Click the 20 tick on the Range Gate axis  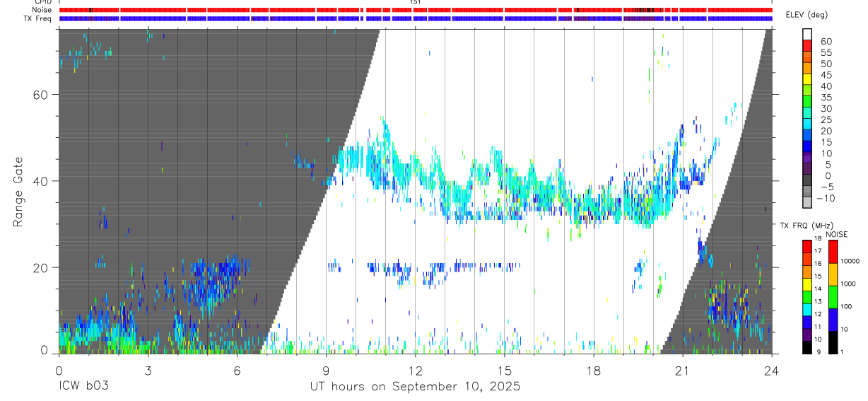[x=40, y=268]
